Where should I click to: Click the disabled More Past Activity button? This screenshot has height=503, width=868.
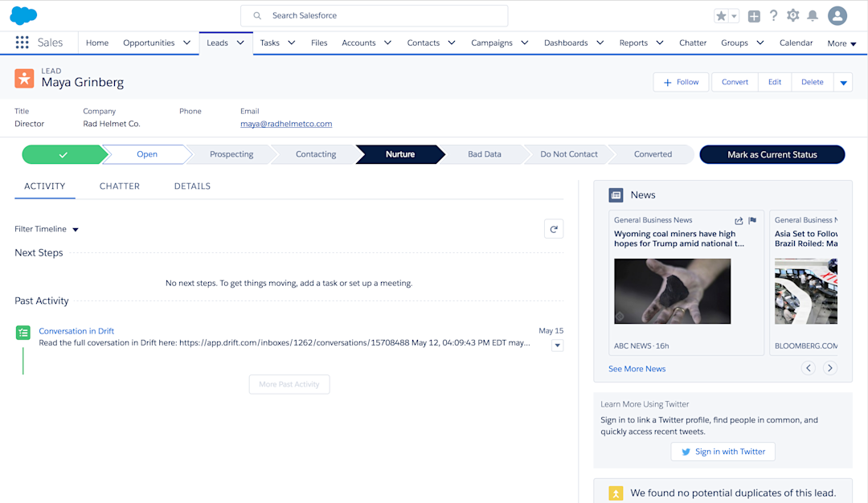tap(289, 384)
